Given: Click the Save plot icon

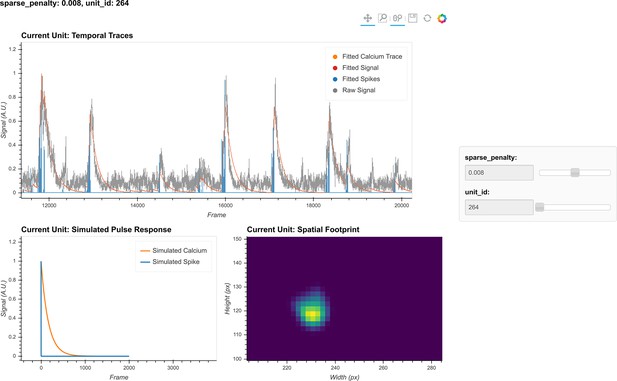Looking at the screenshot, I should [412, 18].
